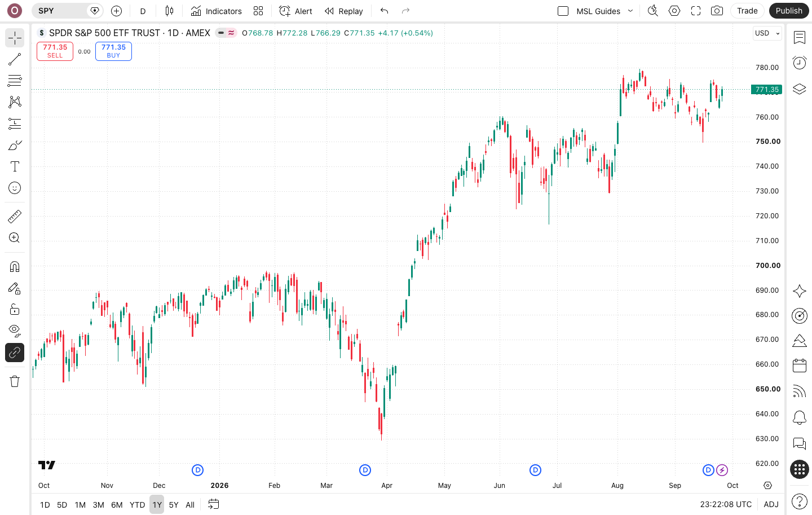Open the watchlist panel icon

pyautogui.click(x=800, y=38)
